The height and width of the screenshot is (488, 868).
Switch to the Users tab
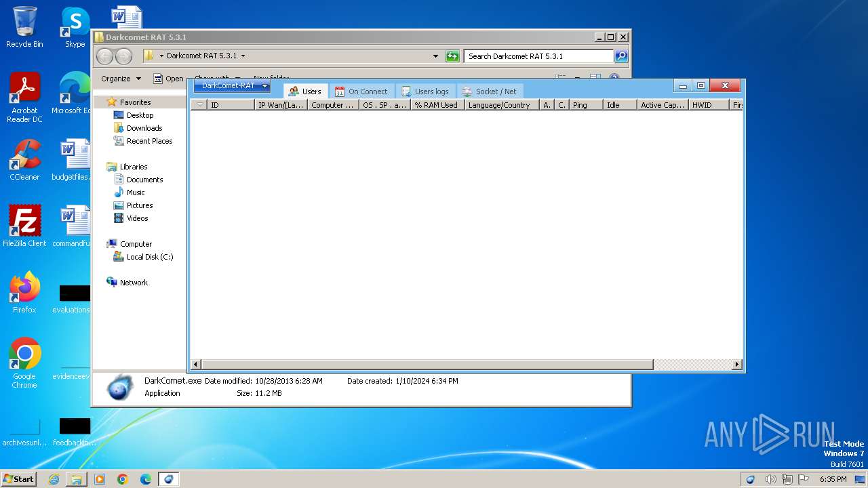(304, 91)
